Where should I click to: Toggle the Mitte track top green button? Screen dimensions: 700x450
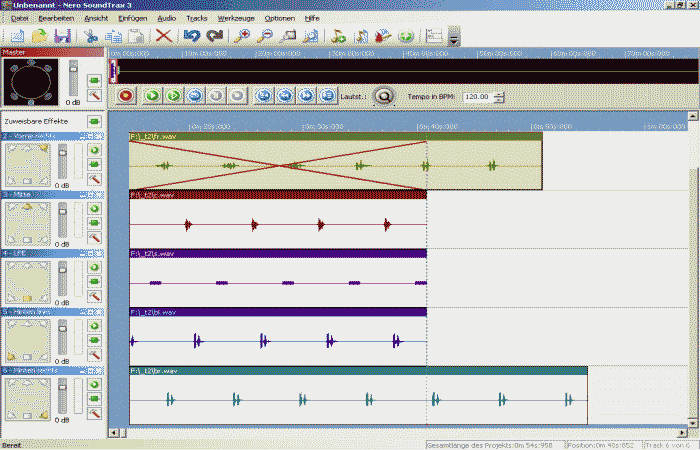[94, 209]
